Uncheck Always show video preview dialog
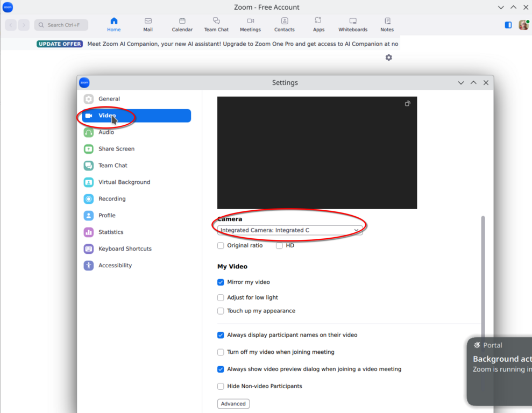Viewport: 532px width, 413px height. pyautogui.click(x=221, y=369)
